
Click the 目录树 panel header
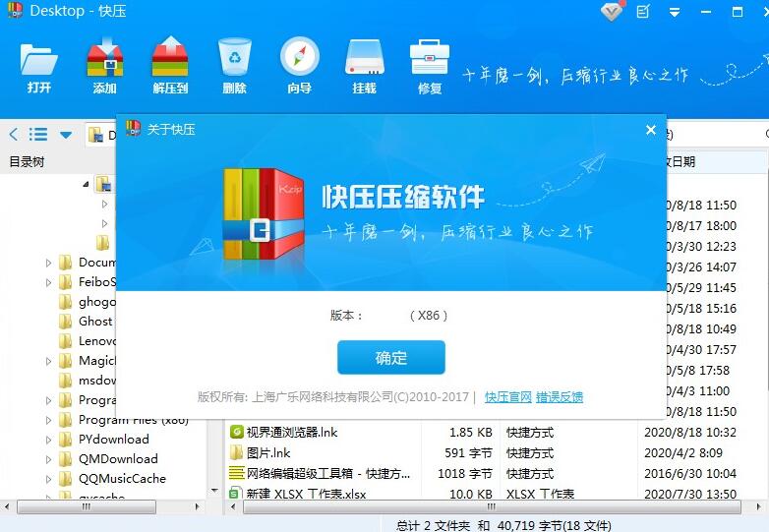[27, 161]
